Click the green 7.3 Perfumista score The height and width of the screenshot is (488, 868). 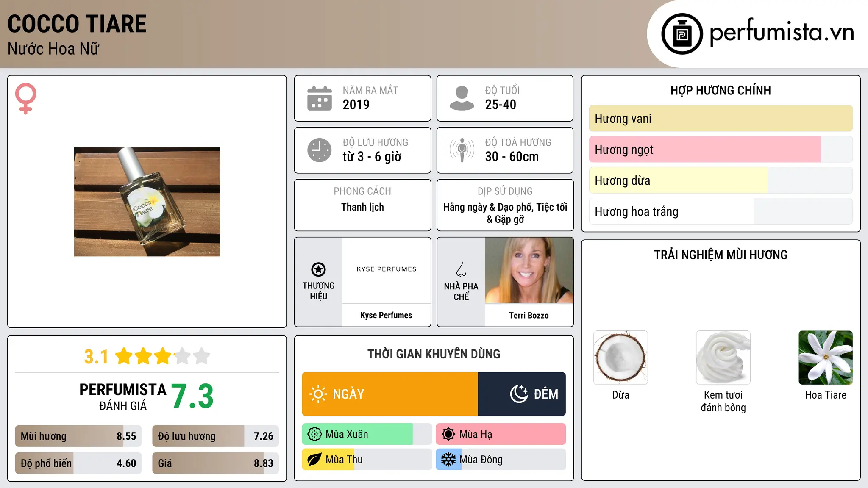(192, 396)
